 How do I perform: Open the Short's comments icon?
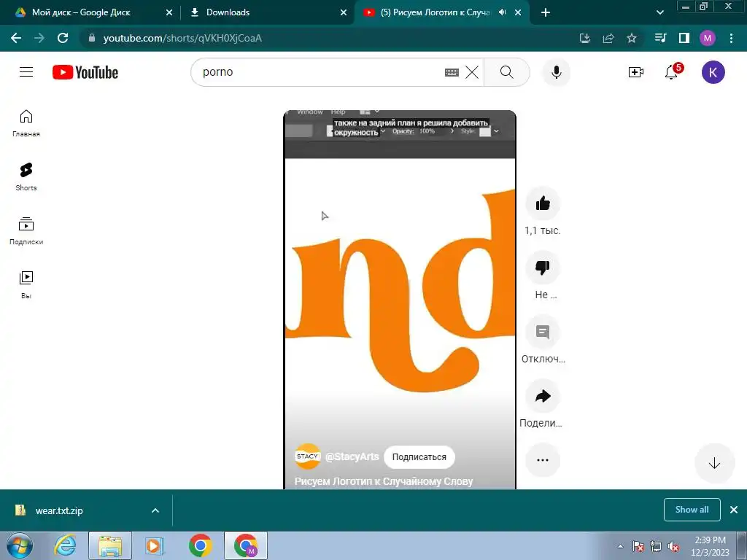(543, 332)
